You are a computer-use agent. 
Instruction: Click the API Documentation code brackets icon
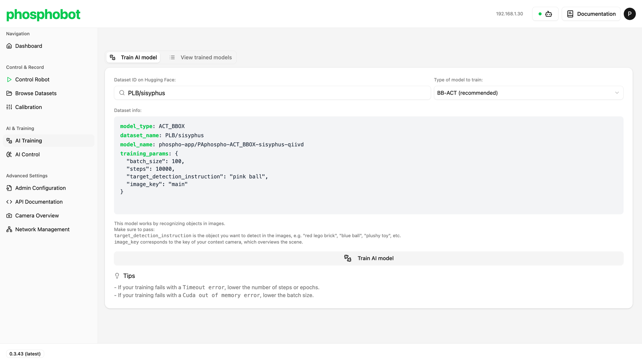coord(9,202)
